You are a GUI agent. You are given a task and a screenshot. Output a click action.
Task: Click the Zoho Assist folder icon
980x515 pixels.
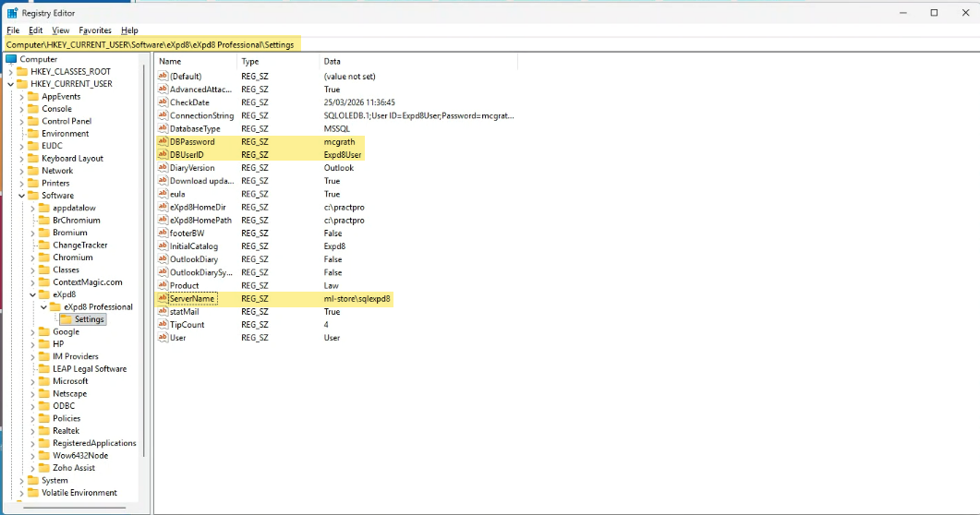point(44,468)
